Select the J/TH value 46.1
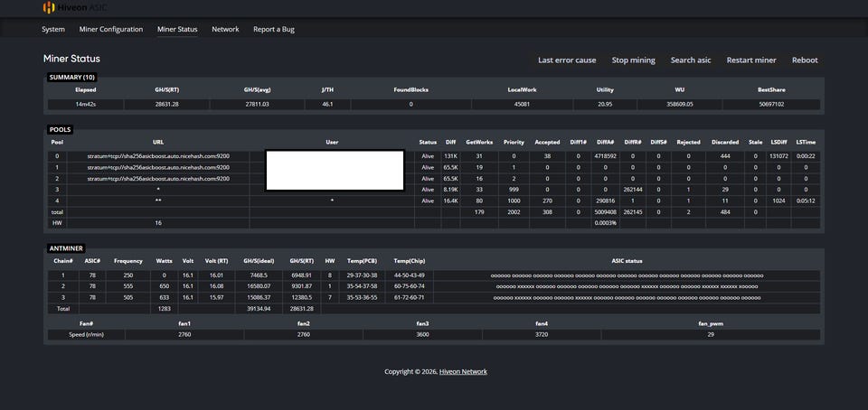The image size is (868, 410). (x=327, y=104)
